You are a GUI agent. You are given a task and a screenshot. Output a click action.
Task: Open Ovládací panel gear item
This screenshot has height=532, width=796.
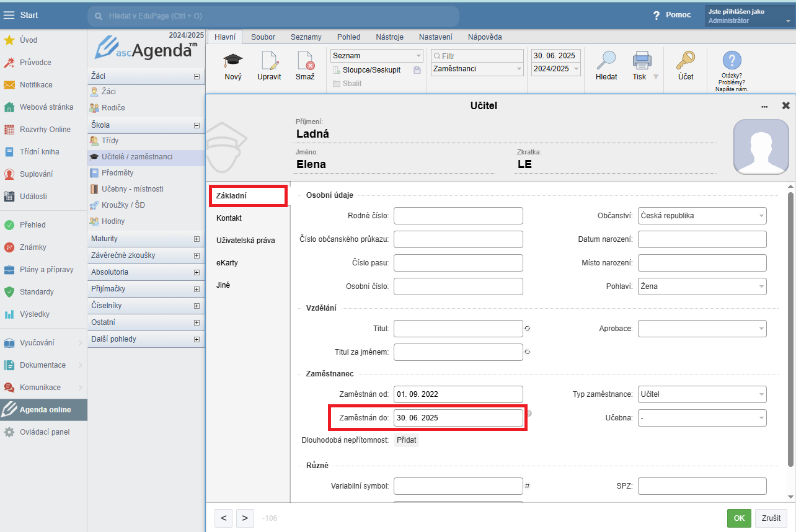click(x=43, y=432)
